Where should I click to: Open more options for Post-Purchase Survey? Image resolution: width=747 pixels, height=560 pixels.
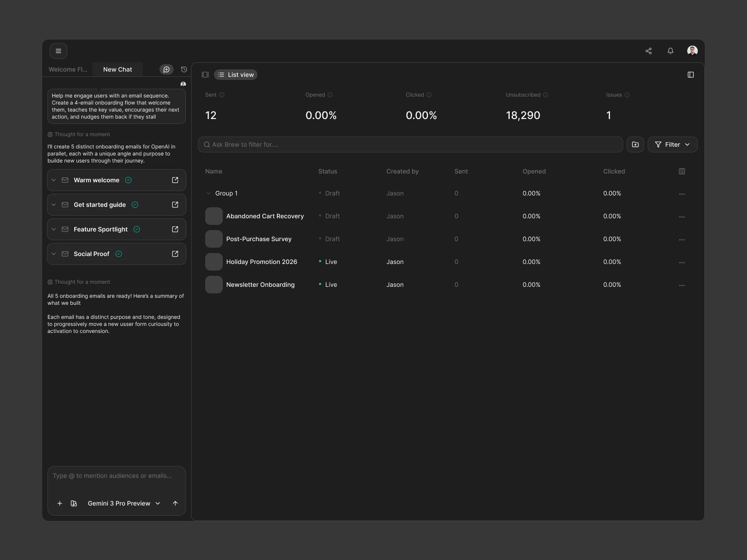point(682,239)
